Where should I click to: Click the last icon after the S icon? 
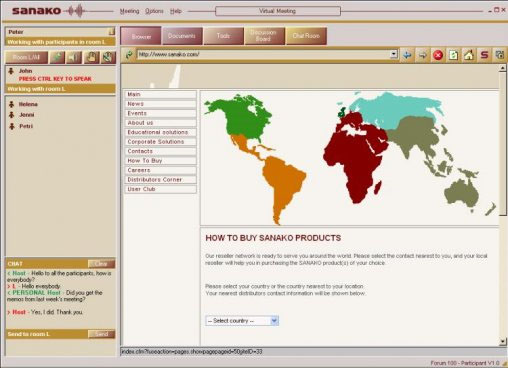click(x=500, y=55)
